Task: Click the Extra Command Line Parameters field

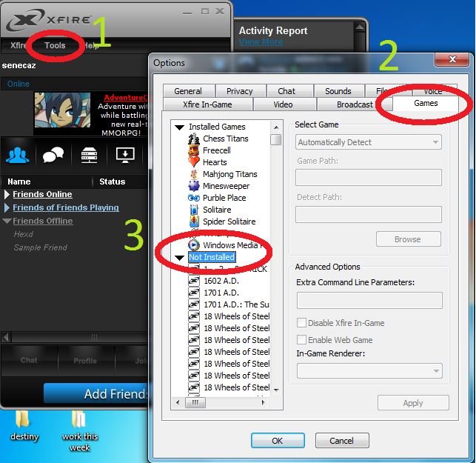Action: (369, 300)
